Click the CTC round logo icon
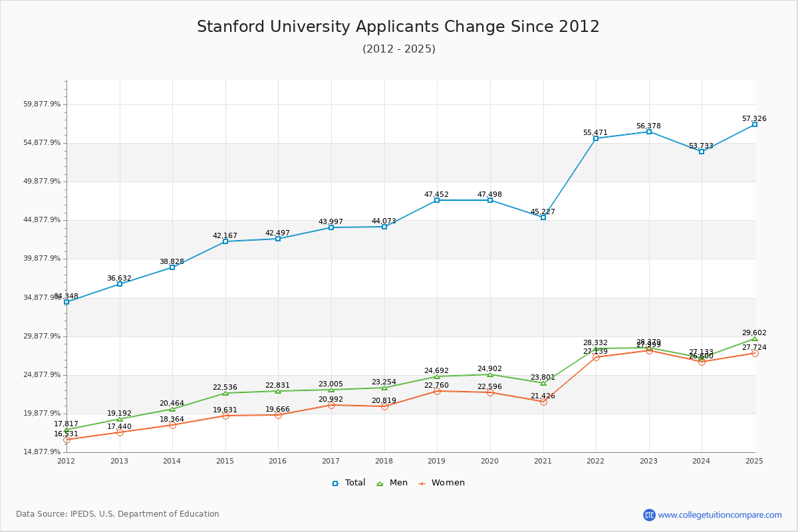Viewport: 798px width, 532px height. tap(649, 515)
